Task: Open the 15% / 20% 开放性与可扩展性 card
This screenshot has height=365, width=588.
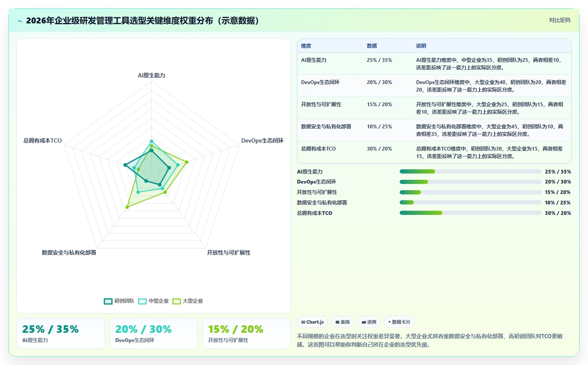Action: click(x=246, y=333)
